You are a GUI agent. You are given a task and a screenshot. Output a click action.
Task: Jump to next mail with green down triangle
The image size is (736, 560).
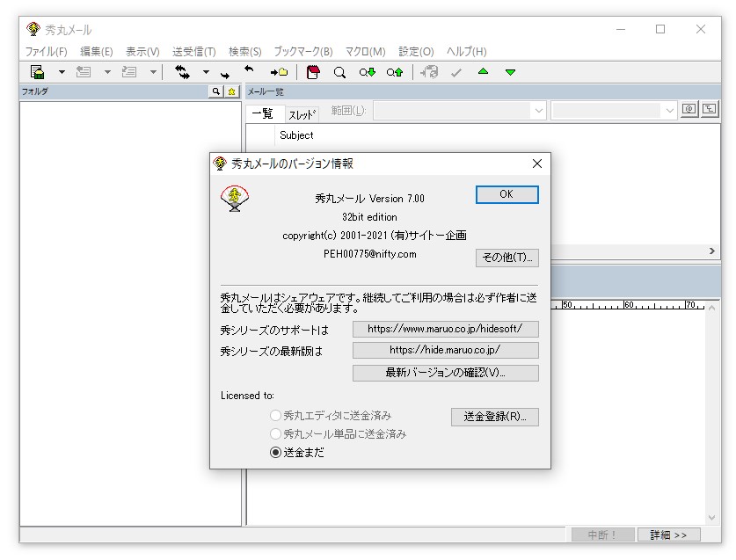point(510,72)
